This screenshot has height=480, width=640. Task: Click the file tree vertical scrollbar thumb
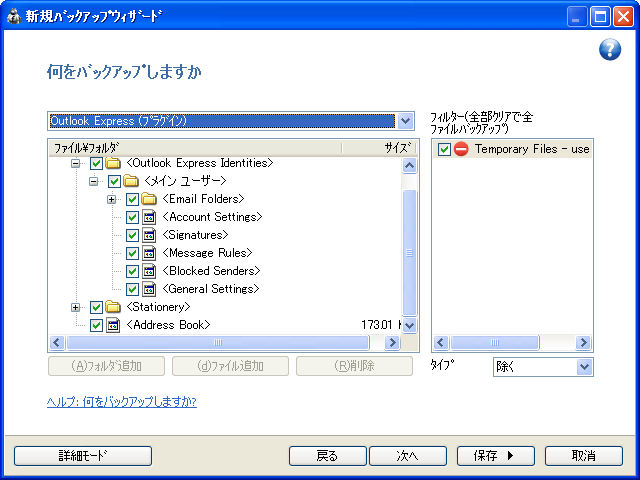[409, 253]
